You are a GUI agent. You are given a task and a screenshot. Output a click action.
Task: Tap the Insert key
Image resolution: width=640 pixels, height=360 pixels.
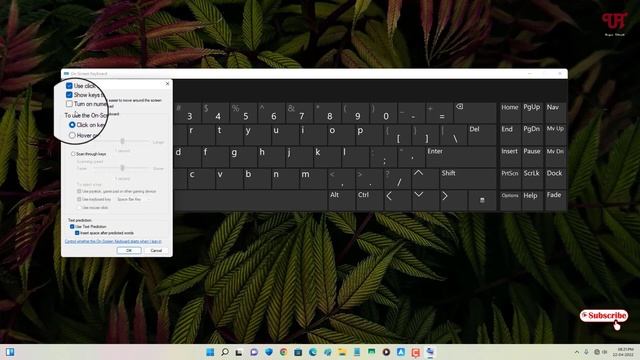[510, 156]
